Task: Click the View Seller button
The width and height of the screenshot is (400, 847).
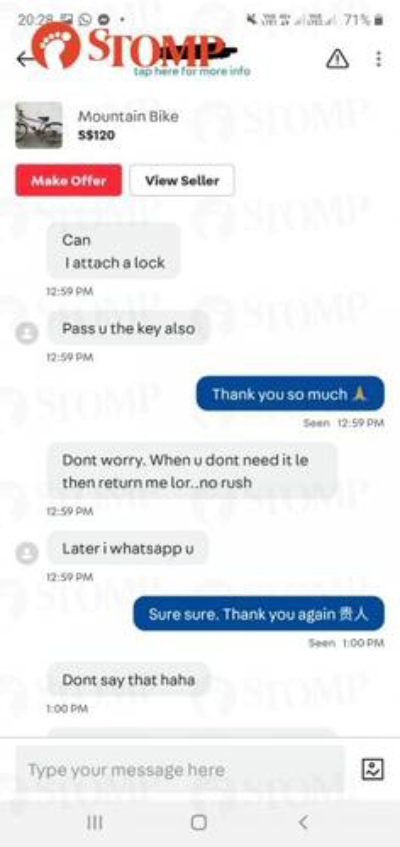Action: point(182,180)
